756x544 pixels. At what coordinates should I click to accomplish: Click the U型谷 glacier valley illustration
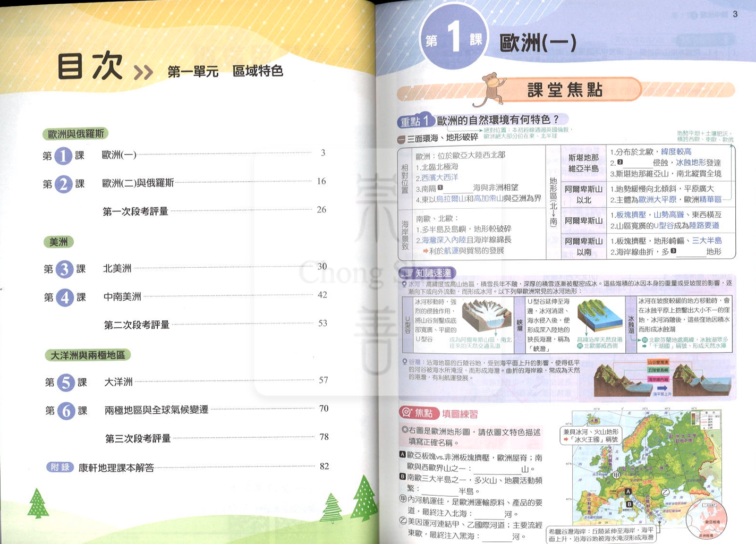[x=487, y=317]
